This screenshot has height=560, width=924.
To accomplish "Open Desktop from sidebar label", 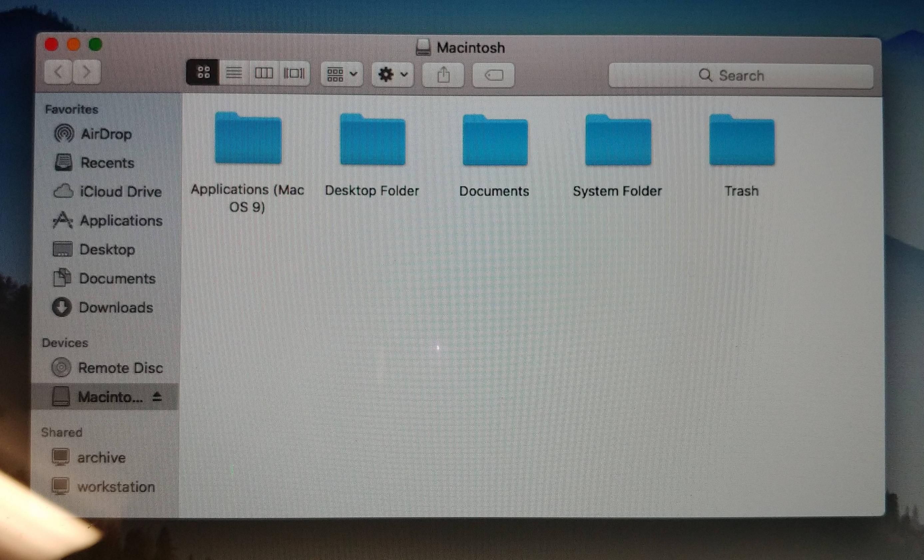I will coord(107,250).
